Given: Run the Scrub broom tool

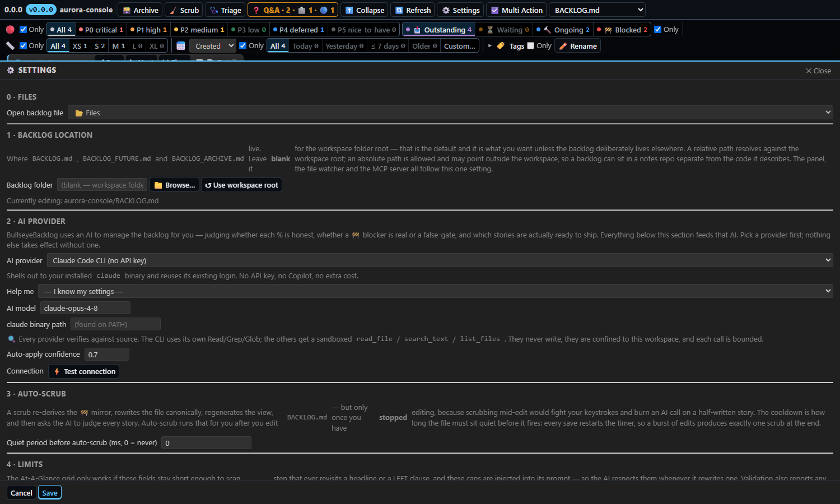Looking at the screenshot, I should tap(184, 10).
